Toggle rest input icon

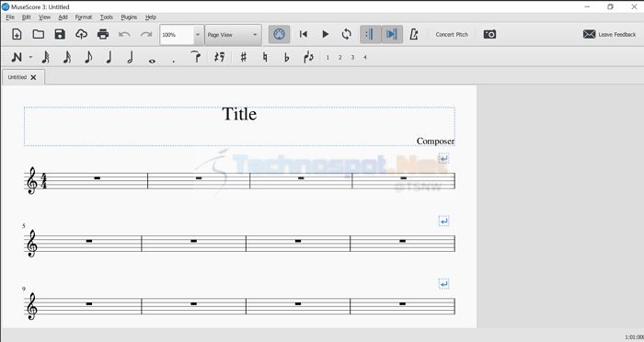220,58
